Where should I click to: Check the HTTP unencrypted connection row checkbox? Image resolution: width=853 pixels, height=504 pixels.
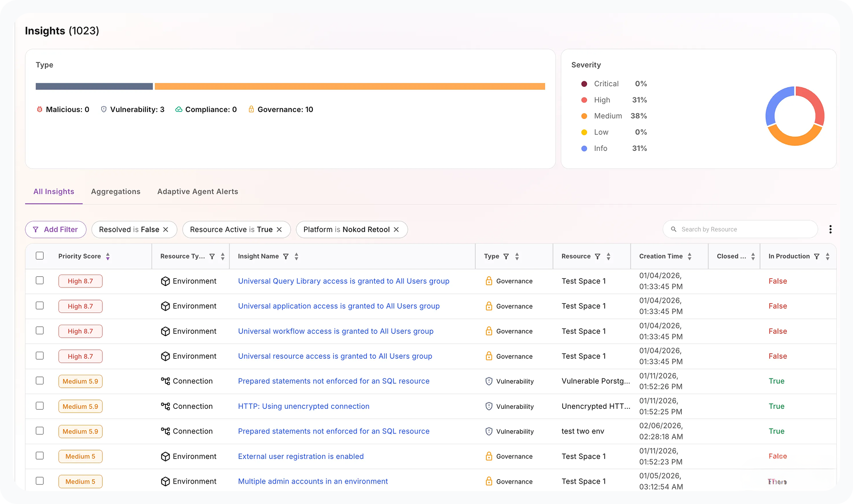(x=40, y=405)
